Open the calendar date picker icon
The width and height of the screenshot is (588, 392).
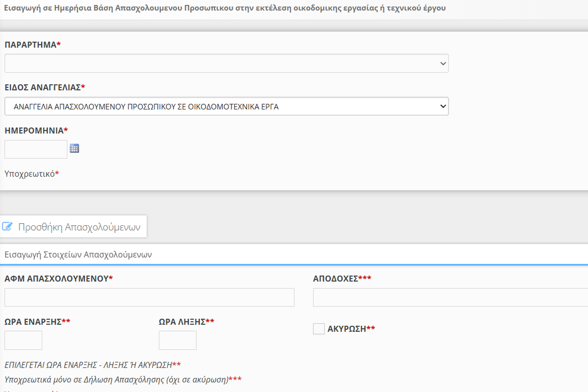click(x=74, y=148)
